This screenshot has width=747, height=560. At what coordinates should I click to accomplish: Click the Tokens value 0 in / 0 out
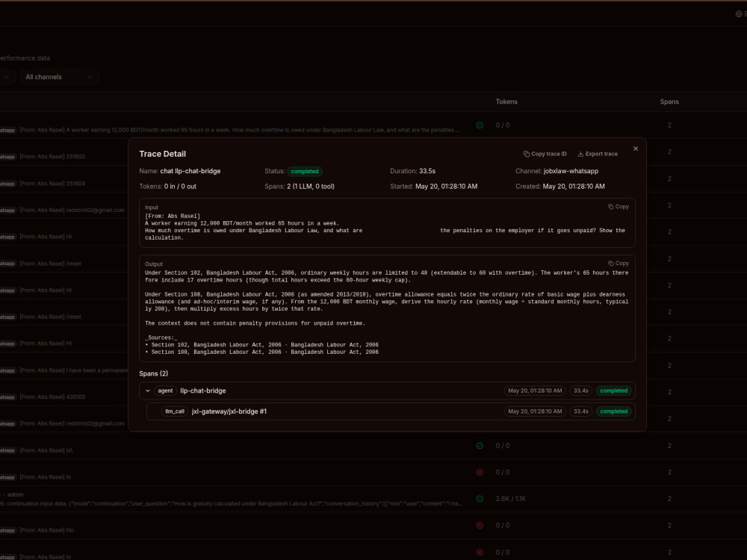click(180, 186)
